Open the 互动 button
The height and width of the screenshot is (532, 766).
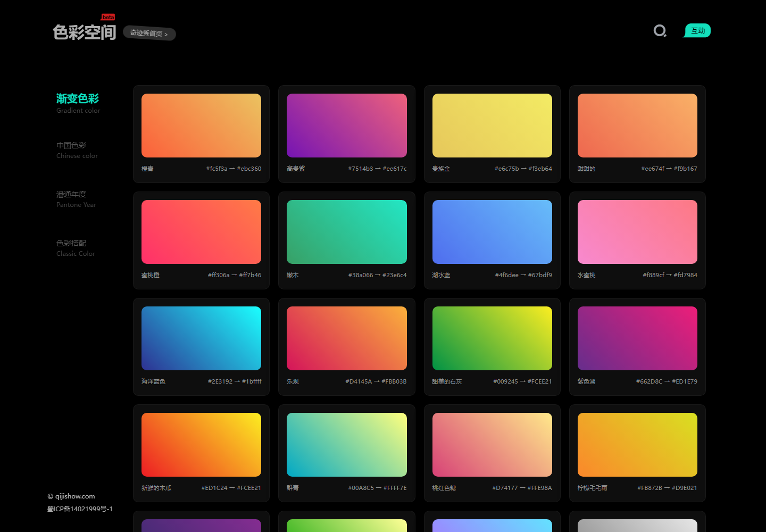pos(697,31)
